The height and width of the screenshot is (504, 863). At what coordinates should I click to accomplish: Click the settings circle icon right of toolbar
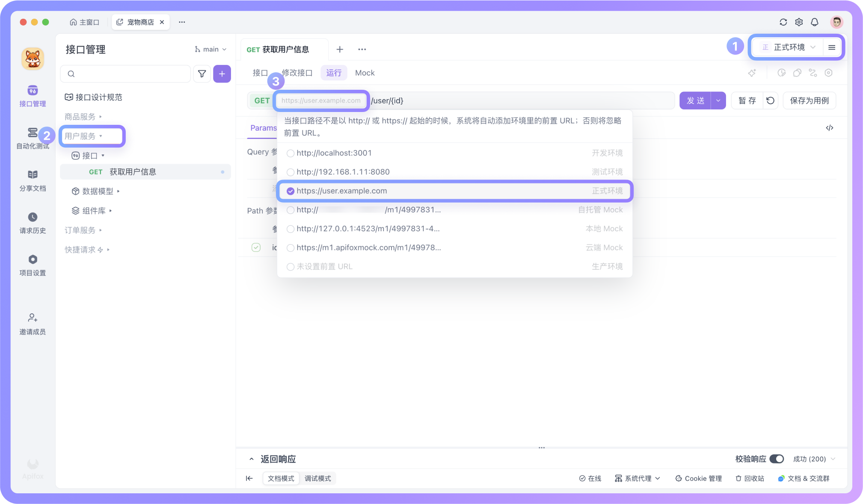pos(828,73)
